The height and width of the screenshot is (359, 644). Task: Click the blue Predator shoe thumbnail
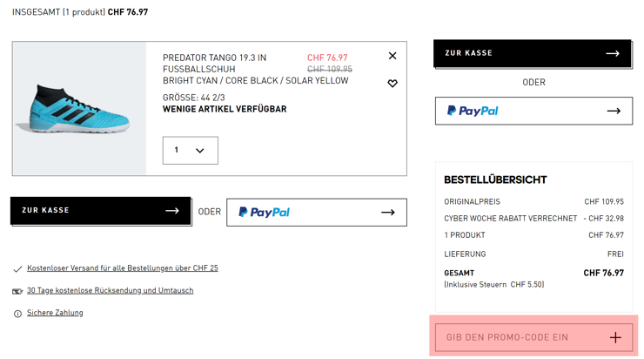[79, 109]
